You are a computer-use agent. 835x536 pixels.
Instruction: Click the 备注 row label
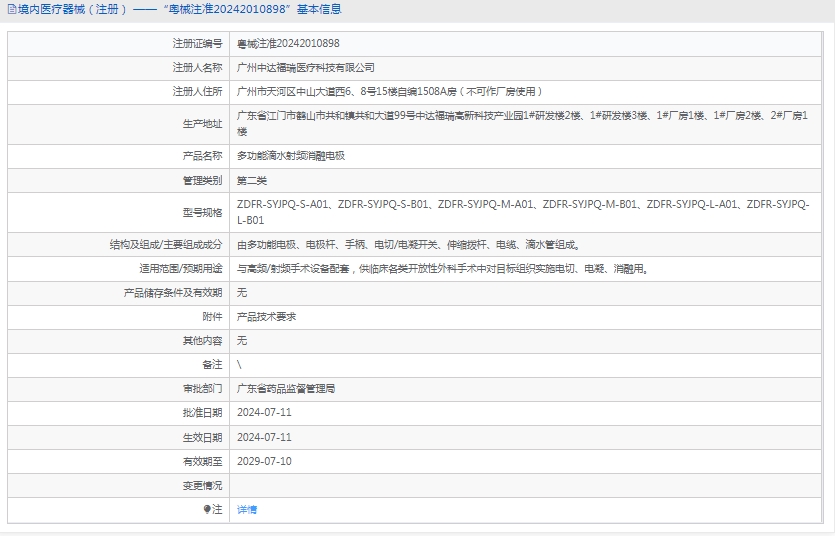click(210, 365)
